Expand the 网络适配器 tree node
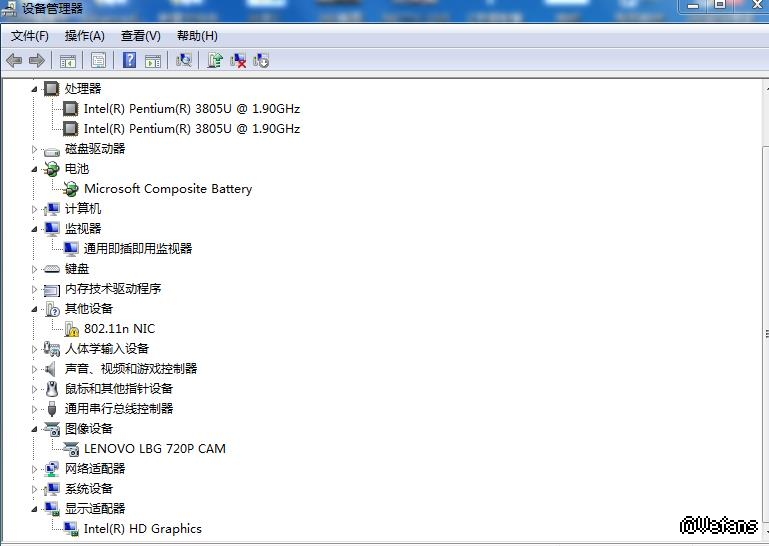The image size is (769, 546). click(x=34, y=469)
